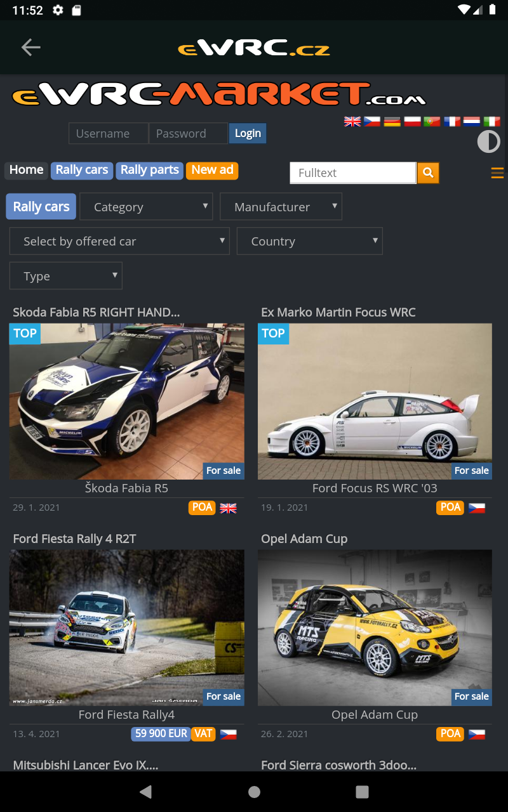Open the orange hamburger menu

coord(497,173)
